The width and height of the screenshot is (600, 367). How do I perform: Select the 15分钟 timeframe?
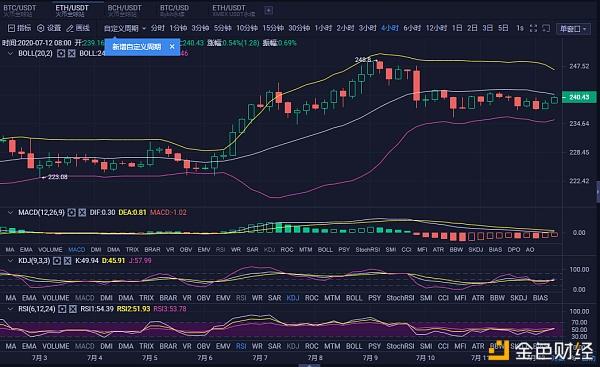click(273, 28)
